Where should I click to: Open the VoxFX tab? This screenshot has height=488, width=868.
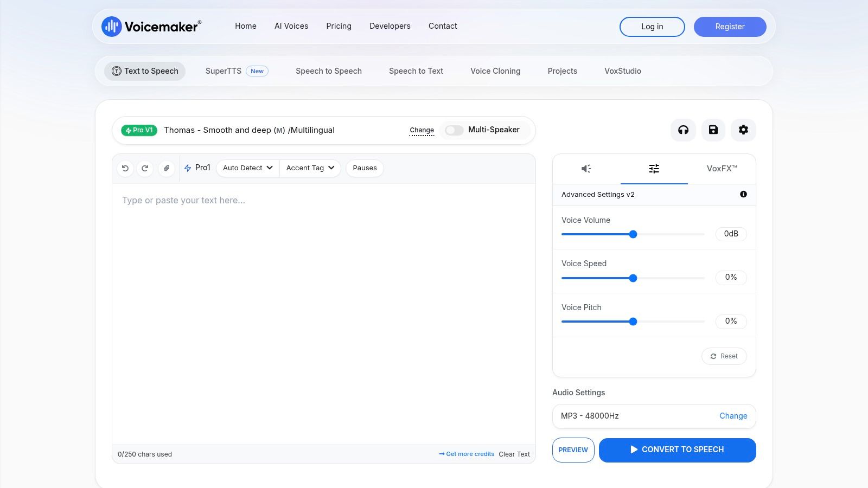click(x=722, y=169)
